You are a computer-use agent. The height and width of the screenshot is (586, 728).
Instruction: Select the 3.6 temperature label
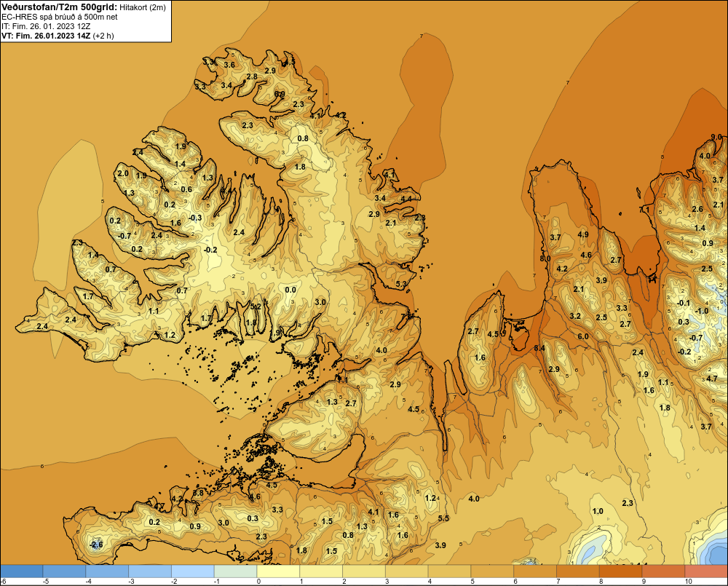[x=229, y=65]
